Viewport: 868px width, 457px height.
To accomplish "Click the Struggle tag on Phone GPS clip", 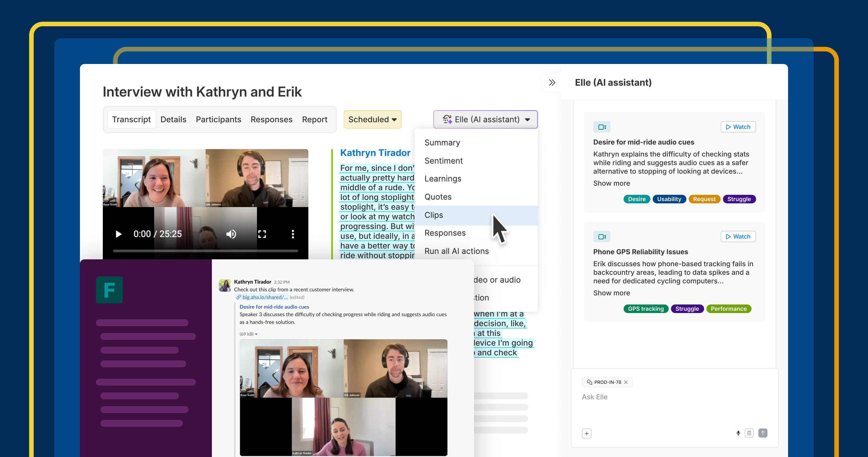I will pyautogui.click(x=687, y=309).
